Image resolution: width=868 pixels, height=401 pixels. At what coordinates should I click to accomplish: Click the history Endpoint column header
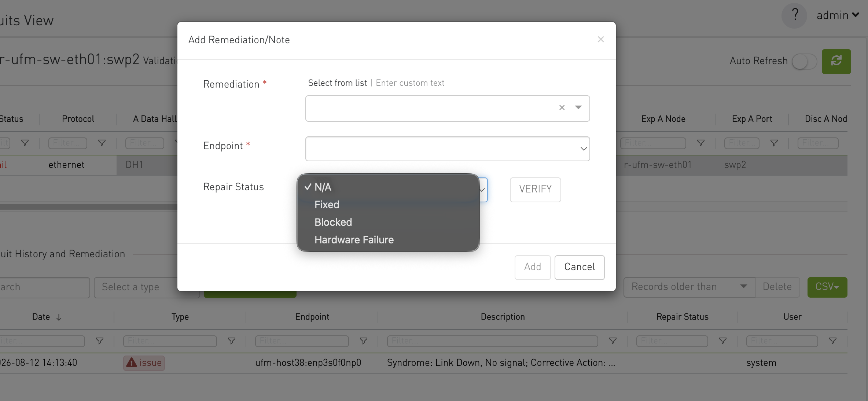tap(312, 317)
